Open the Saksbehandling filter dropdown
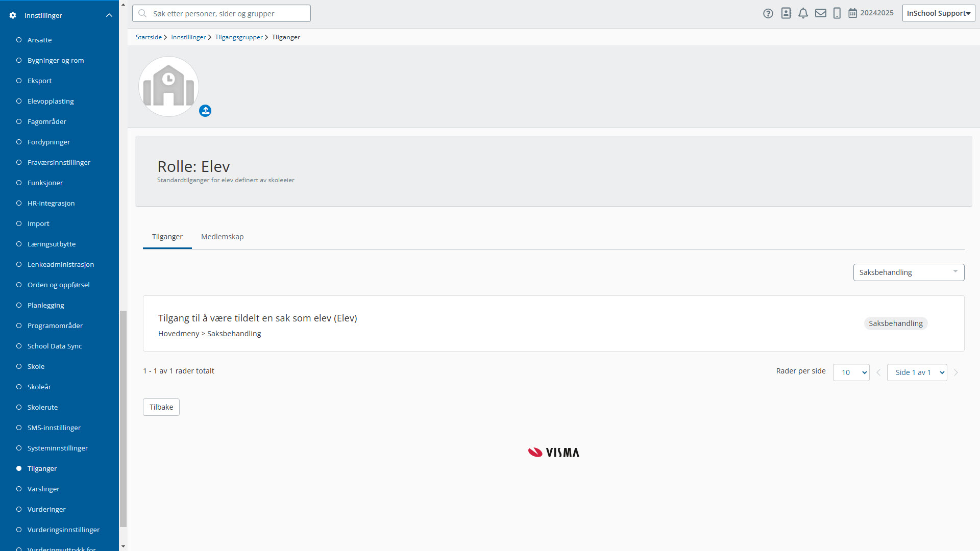This screenshot has height=551, width=980. point(909,272)
